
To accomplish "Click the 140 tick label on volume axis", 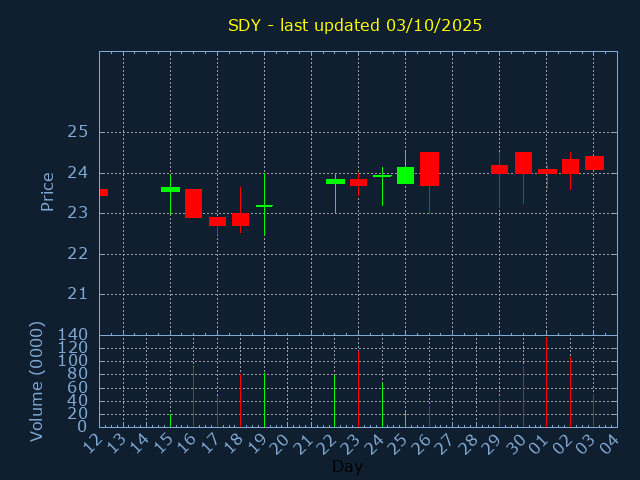I will point(76,335).
